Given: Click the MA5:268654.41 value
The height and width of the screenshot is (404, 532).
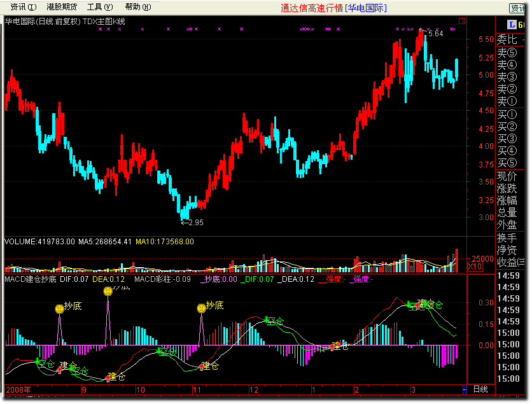Looking at the screenshot, I should [x=105, y=242].
